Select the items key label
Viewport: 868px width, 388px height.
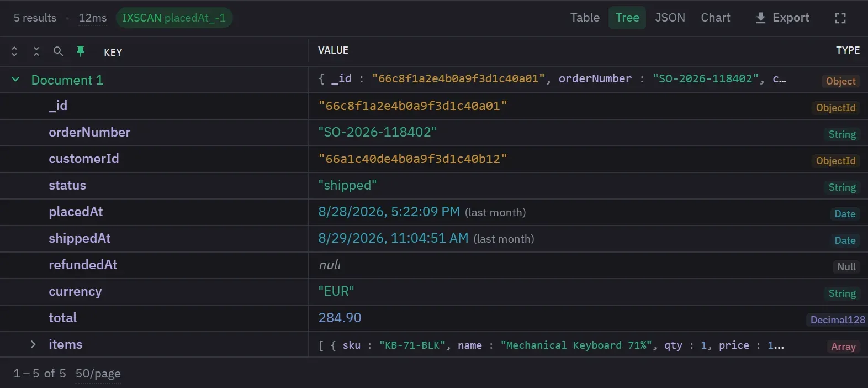click(x=66, y=344)
